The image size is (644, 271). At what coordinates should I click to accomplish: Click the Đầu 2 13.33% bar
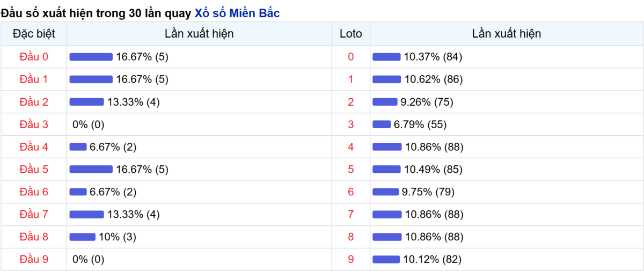click(87, 102)
